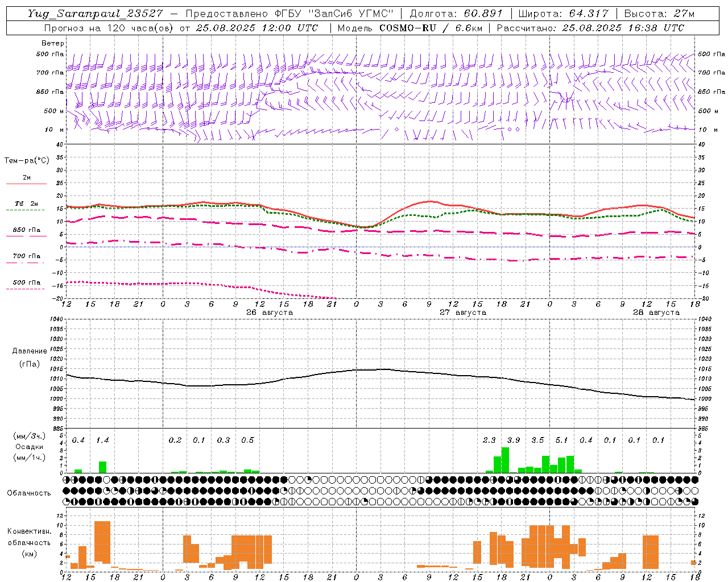Click Рассчитано: 25.08.2025 16:38 UTC text
This screenshot has height=582, width=728.
[x=590, y=28]
